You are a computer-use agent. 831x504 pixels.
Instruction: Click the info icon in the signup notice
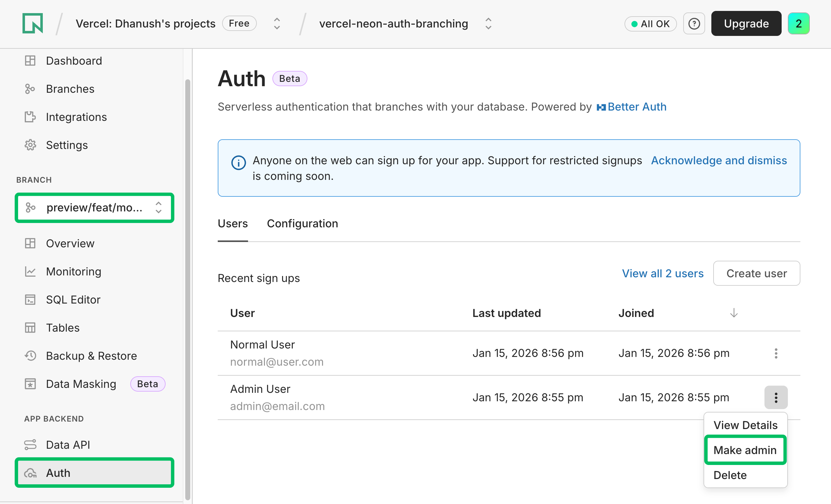238,163
